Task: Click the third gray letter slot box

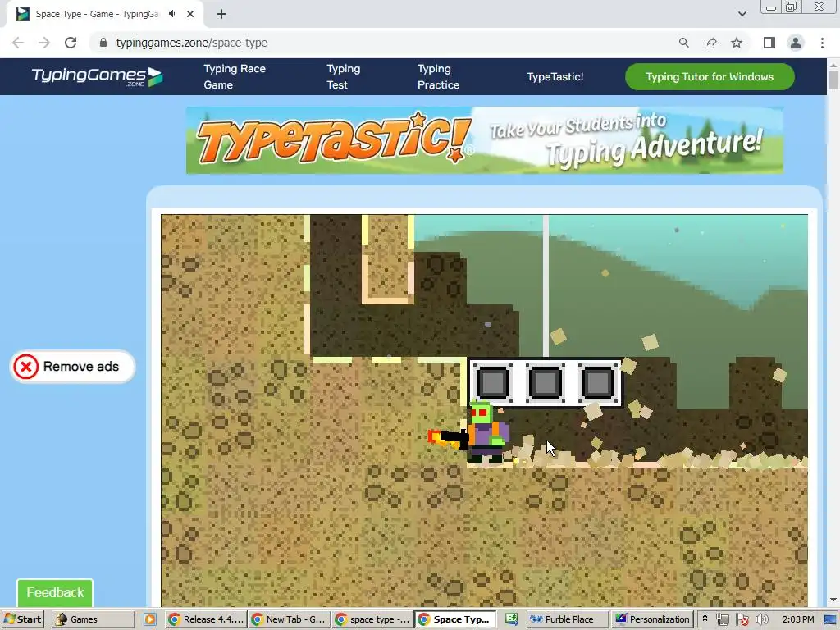Action: click(x=597, y=382)
